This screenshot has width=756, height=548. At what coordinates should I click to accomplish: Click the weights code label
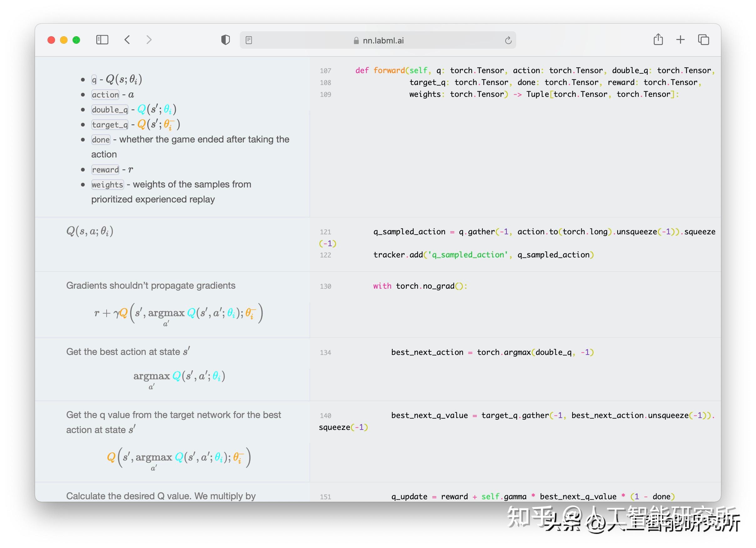[107, 185]
